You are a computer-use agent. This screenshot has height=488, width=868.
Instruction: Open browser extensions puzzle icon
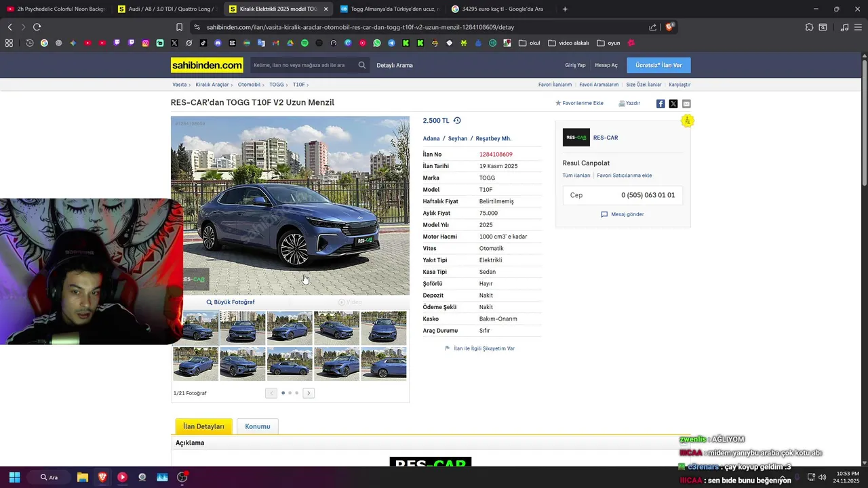click(x=809, y=27)
